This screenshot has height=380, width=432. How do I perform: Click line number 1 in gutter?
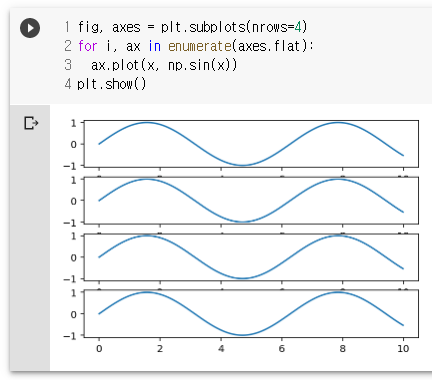[68, 27]
